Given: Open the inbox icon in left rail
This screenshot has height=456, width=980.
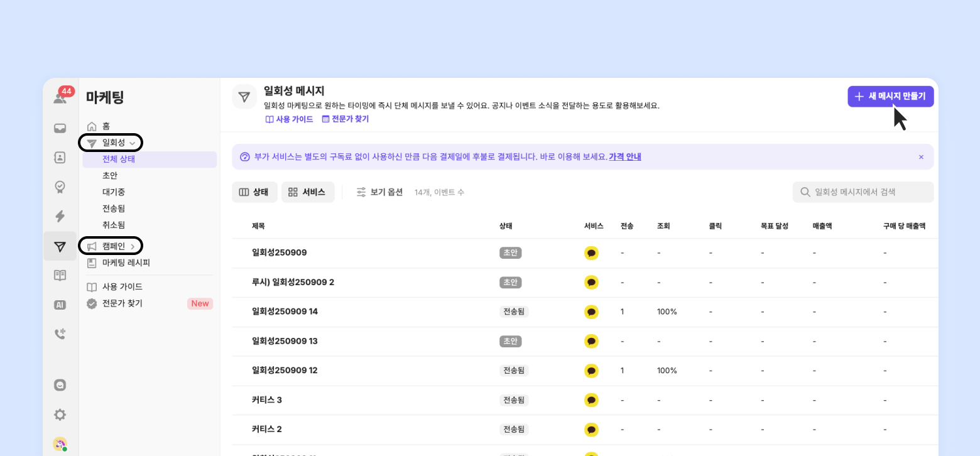Looking at the screenshot, I should point(60,128).
